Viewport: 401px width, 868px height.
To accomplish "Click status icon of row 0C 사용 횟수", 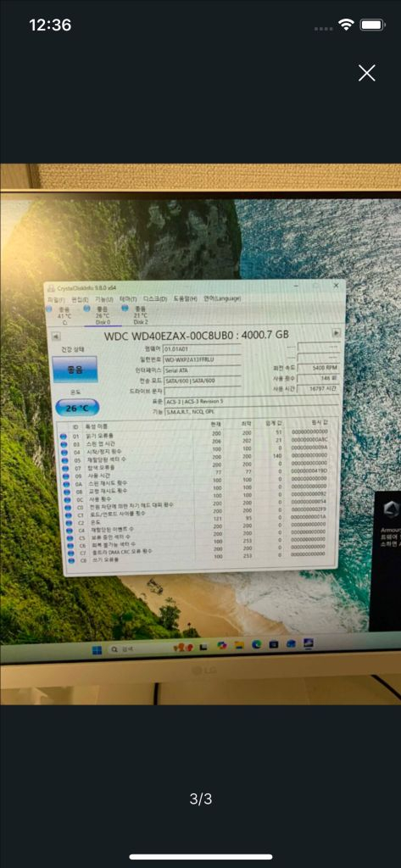I will [x=67, y=498].
